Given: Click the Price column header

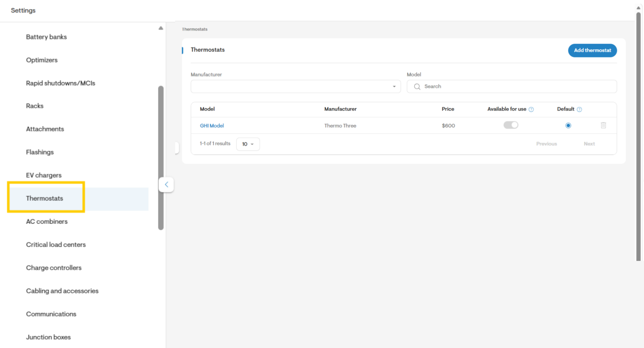Looking at the screenshot, I should pos(448,109).
